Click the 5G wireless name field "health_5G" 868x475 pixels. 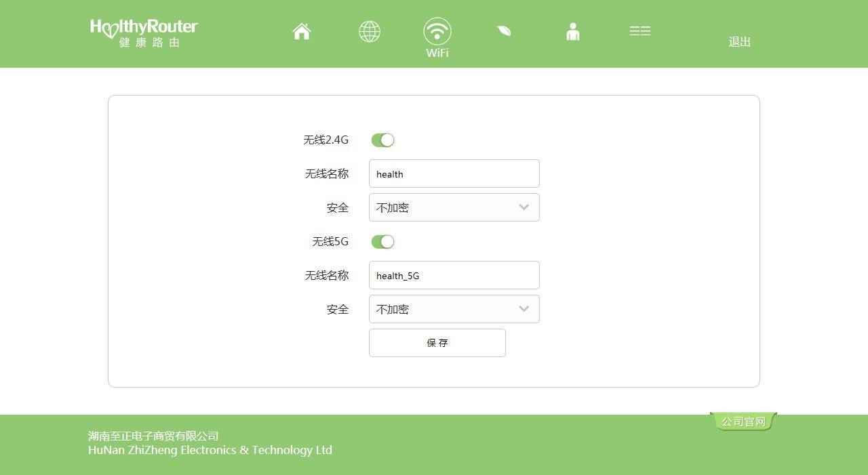click(454, 275)
